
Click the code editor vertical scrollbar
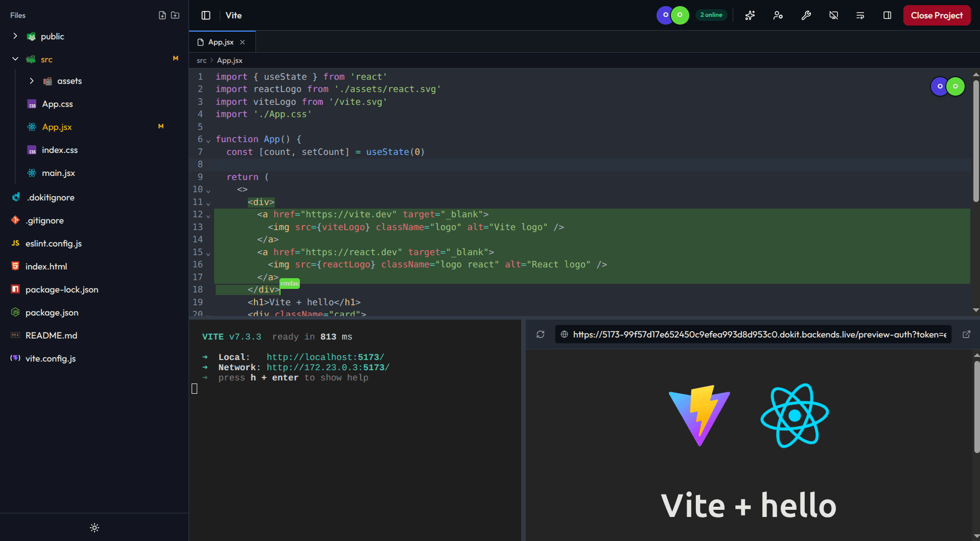[x=976, y=141]
